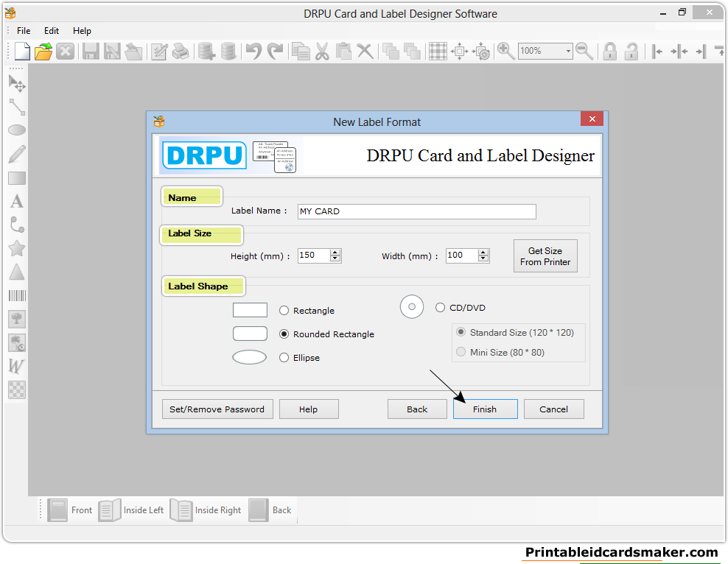The image size is (728, 564).
Task: Select the checkered background pattern tool
Action: click(17, 389)
